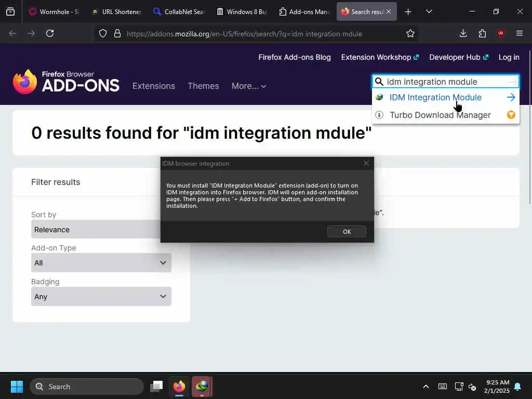Click the search magnifier icon in add-ons box
Image resolution: width=532 pixels, height=399 pixels.
pos(379,82)
